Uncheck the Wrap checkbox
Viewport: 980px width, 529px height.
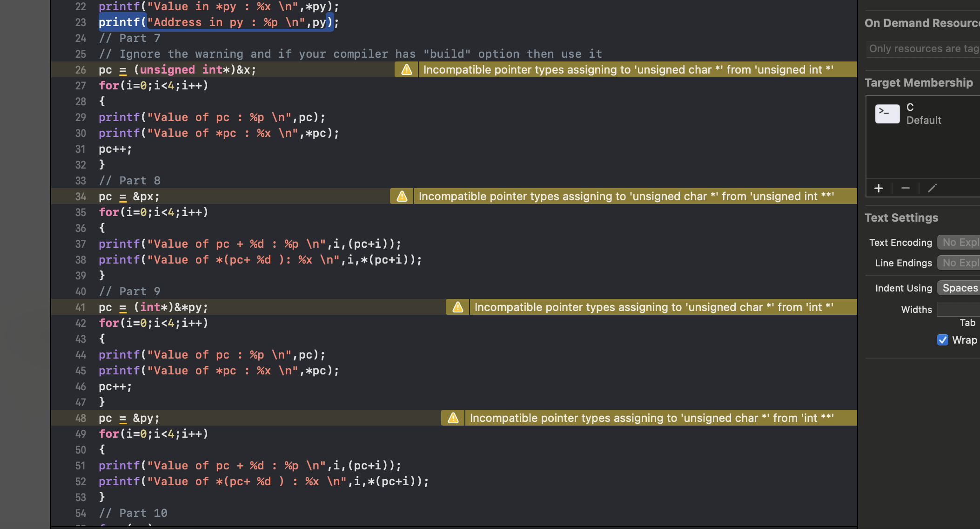(943, 340)
